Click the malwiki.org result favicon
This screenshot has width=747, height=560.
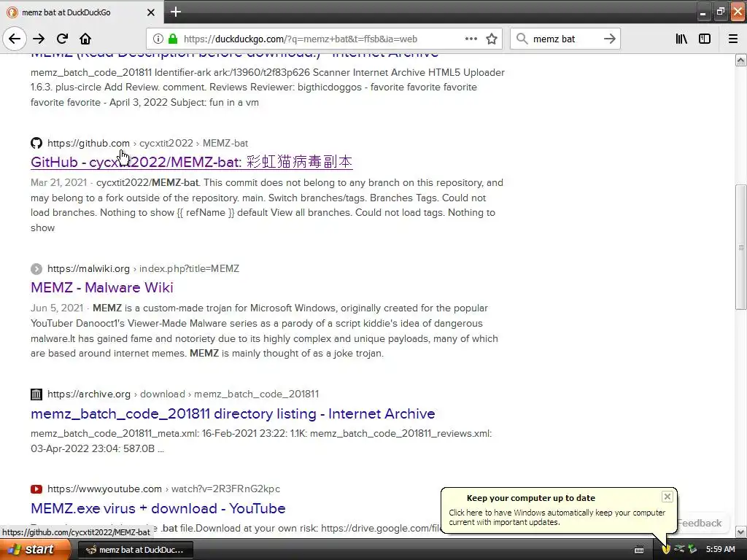(36, 269)
